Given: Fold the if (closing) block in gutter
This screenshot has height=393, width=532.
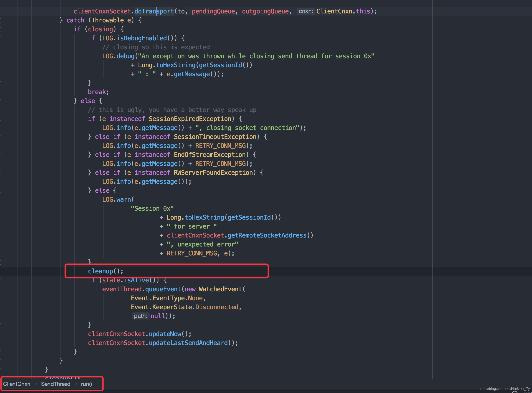Looking at the screenshot, I should point(1,29).
